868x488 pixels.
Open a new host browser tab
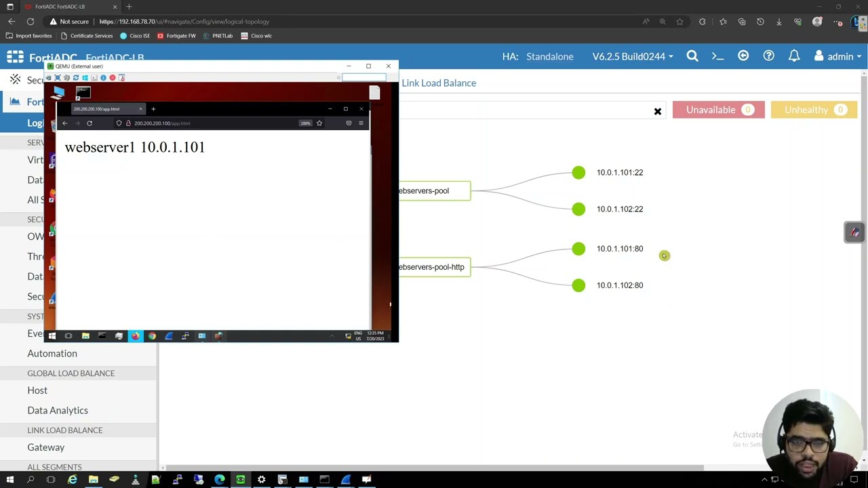[129, 7]
